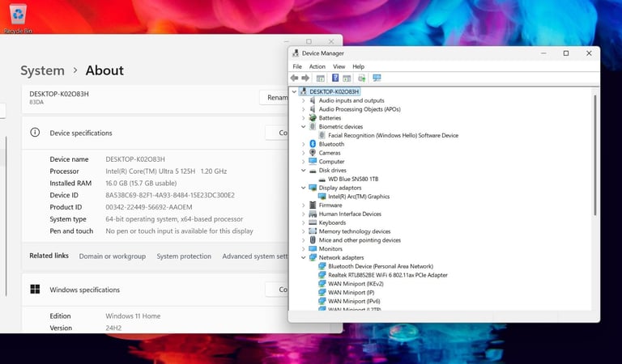Image resolution: width=622 pixels, height=364 pixels.
Task: Open the Help menu
Action: point(358,66)
